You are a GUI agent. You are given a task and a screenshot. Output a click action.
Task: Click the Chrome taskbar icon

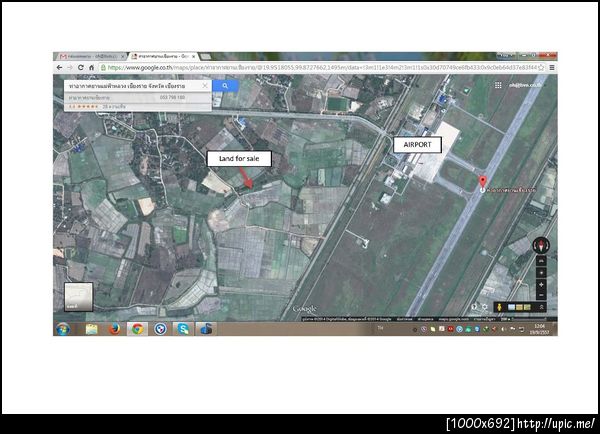(137, 329)
